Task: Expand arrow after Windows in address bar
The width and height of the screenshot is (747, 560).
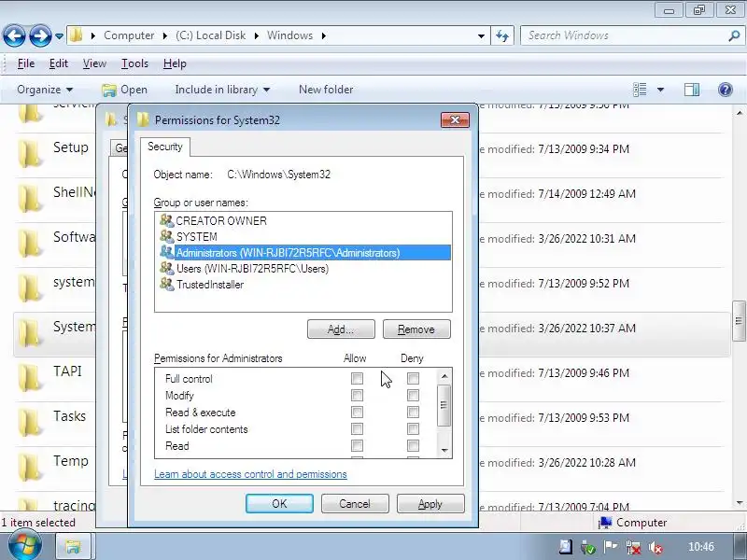Action: click(x=323, y=35)
